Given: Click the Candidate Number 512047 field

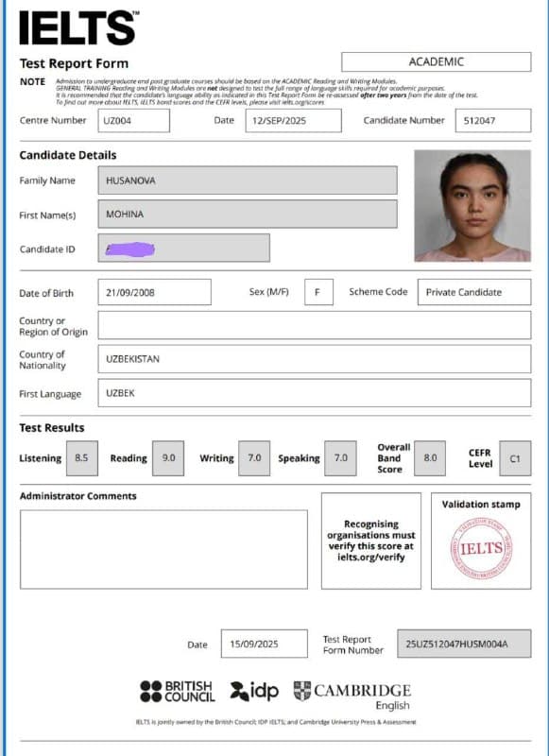Looking at the screenshot, I should [x=493, y=121].
